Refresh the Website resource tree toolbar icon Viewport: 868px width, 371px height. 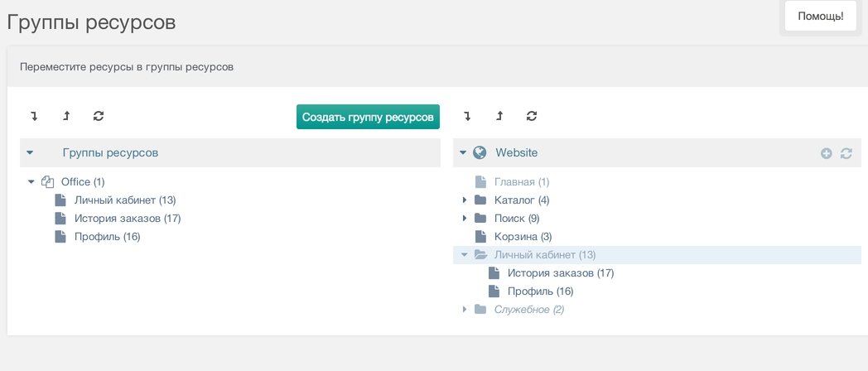[x=532, y=116]
